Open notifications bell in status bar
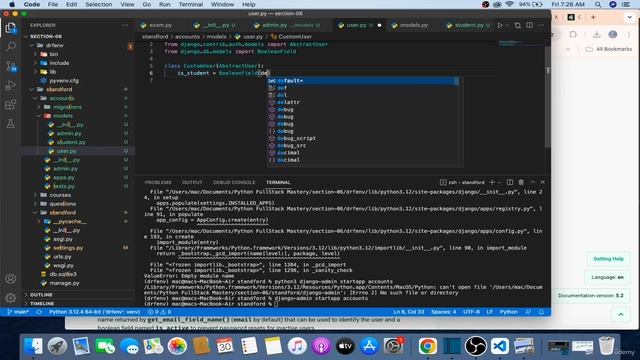 tap(541, 312)
